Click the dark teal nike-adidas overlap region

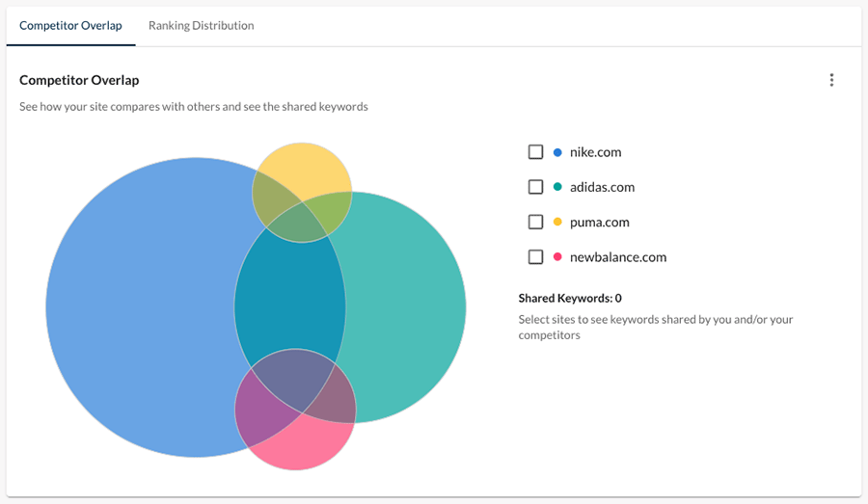click(x=289, y=296)
